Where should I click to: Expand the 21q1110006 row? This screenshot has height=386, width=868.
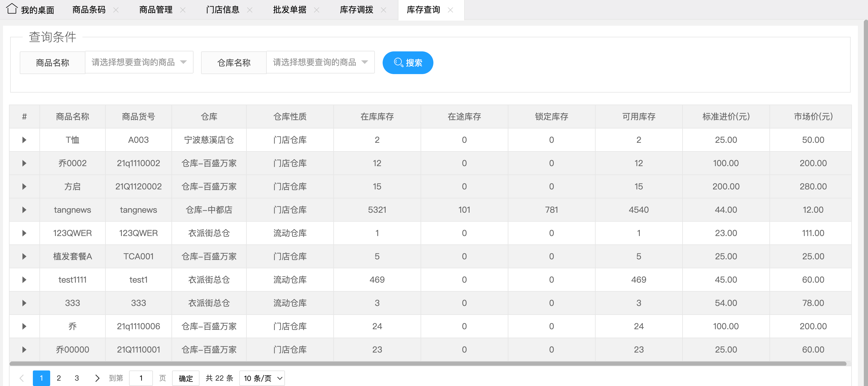(x=24, y=326)
